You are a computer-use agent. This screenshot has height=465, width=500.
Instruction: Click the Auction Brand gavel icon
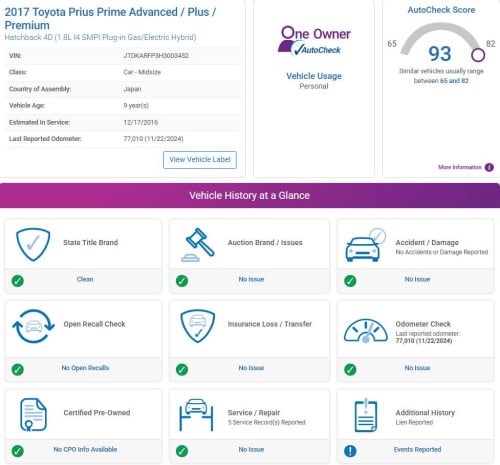click(x=198, y=245)
